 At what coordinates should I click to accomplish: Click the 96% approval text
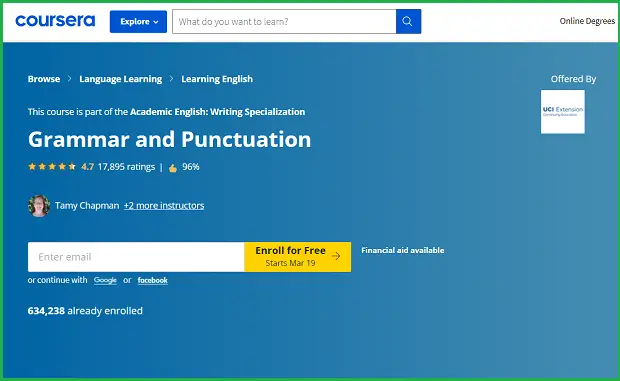pyautogui.click(x=191, y=167)
